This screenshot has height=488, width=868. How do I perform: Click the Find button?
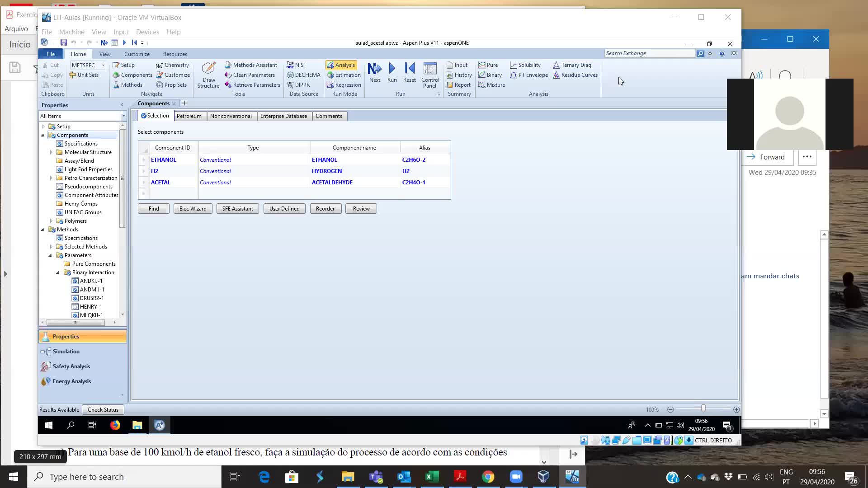click(154, 209)
